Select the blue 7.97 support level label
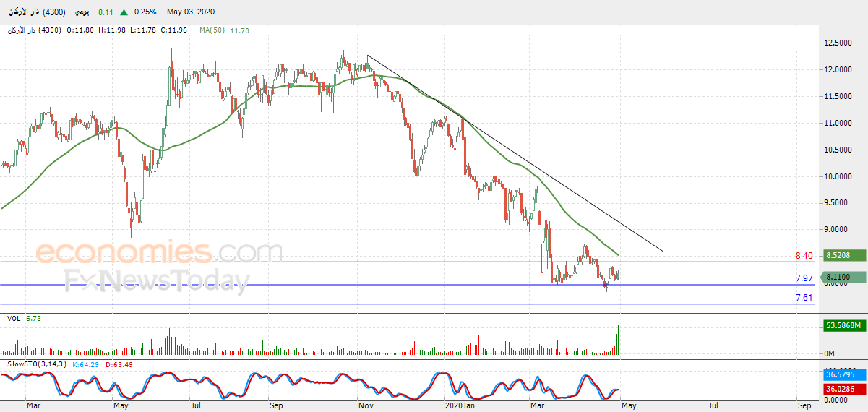The image size is (868, 412). [x=804, y=278]
